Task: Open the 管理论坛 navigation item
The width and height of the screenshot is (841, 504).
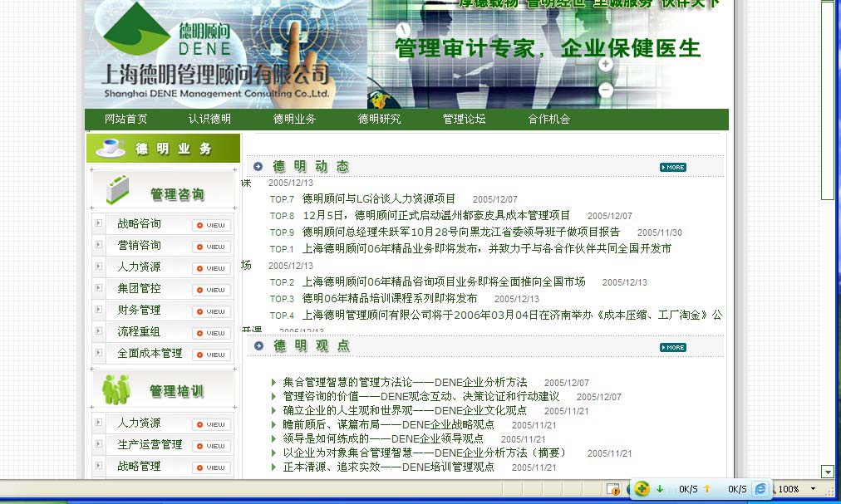Action: [x=464, y=119]
